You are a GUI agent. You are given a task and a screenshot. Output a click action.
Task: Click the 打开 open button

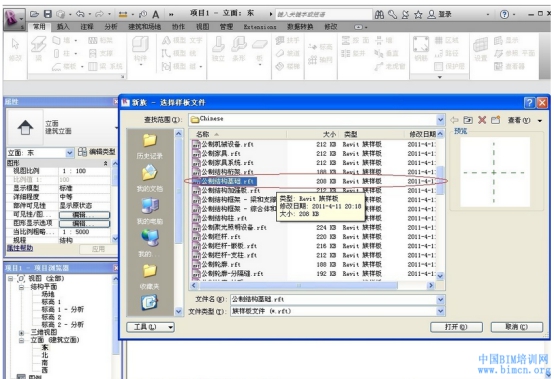click(456, 327)
